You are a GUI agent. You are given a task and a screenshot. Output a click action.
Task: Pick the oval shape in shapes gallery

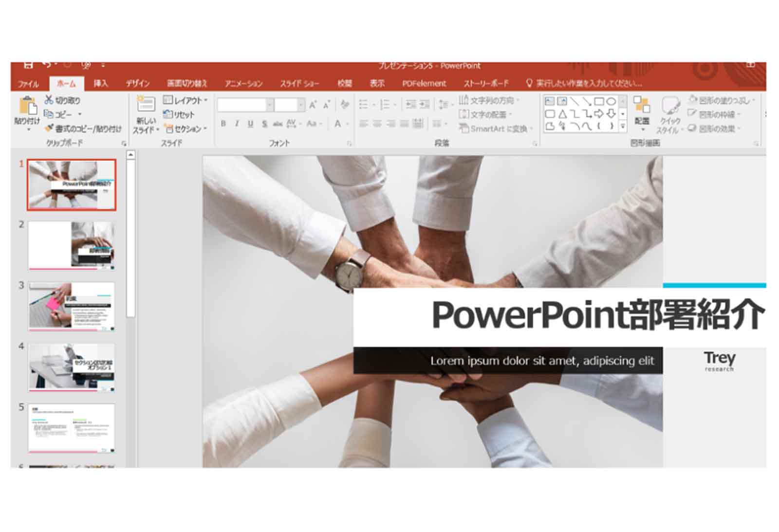click(611, 101)
